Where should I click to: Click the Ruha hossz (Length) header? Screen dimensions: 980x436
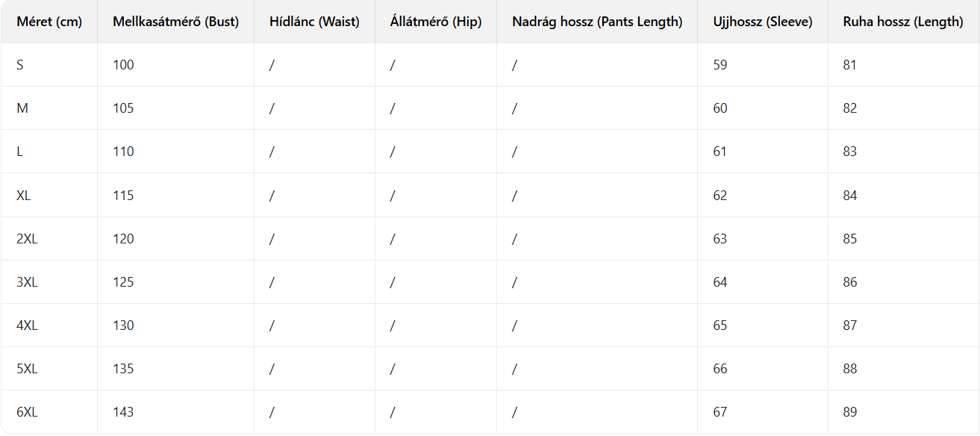[903, 22]
